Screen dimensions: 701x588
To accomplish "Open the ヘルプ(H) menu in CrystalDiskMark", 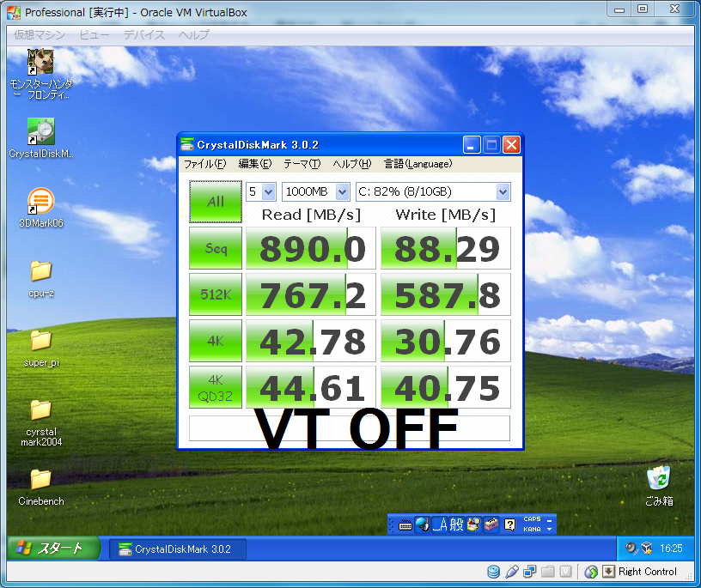I will (x=352, y=164).
